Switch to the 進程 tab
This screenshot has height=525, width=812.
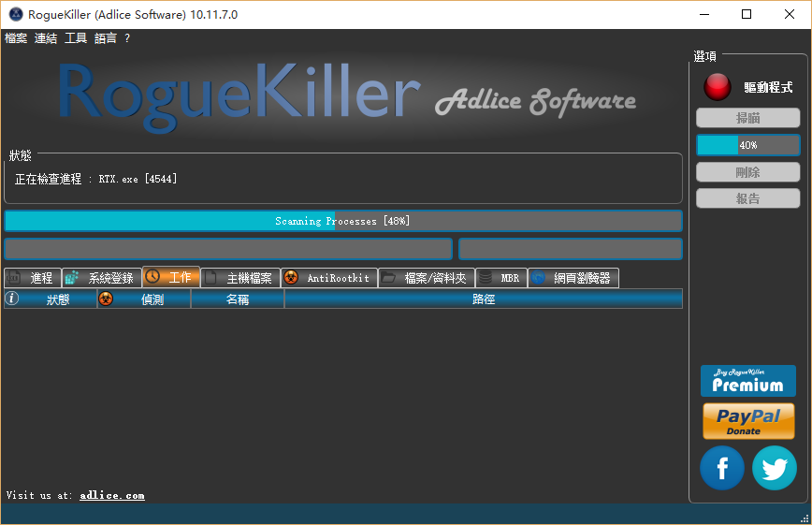[x=33, y=278]
